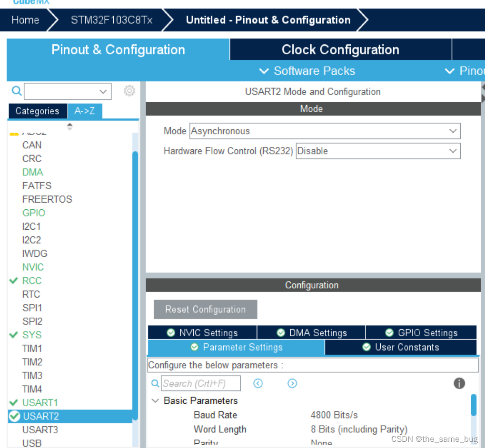The image size is (485, 448).
Task: Select the A->Z sorting tab
Action: point(85,111)
